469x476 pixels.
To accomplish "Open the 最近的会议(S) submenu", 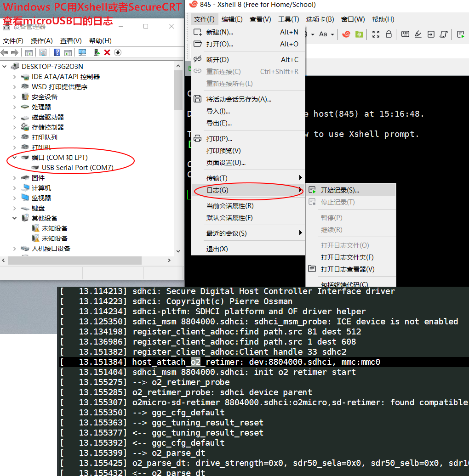I will coord(248,233).
